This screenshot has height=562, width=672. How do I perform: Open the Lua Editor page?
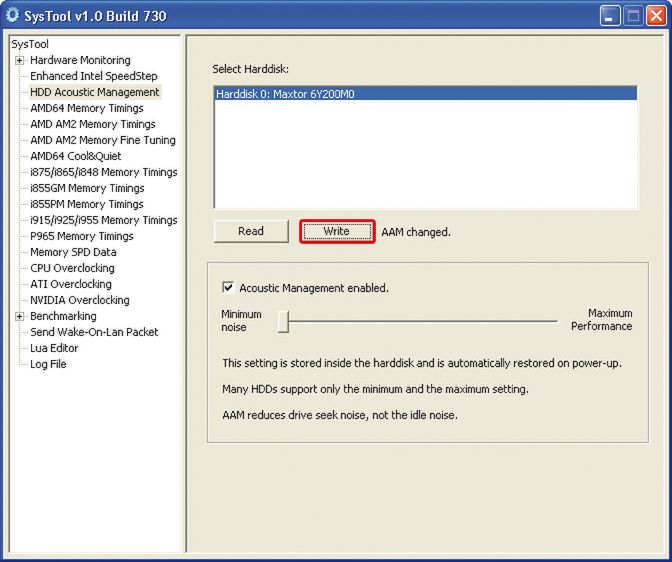[54, 348]
